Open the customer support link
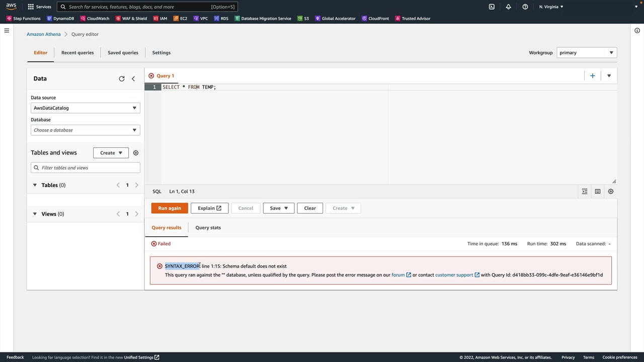Viewport: 644px width, 362px height. (x=457, y=275)
